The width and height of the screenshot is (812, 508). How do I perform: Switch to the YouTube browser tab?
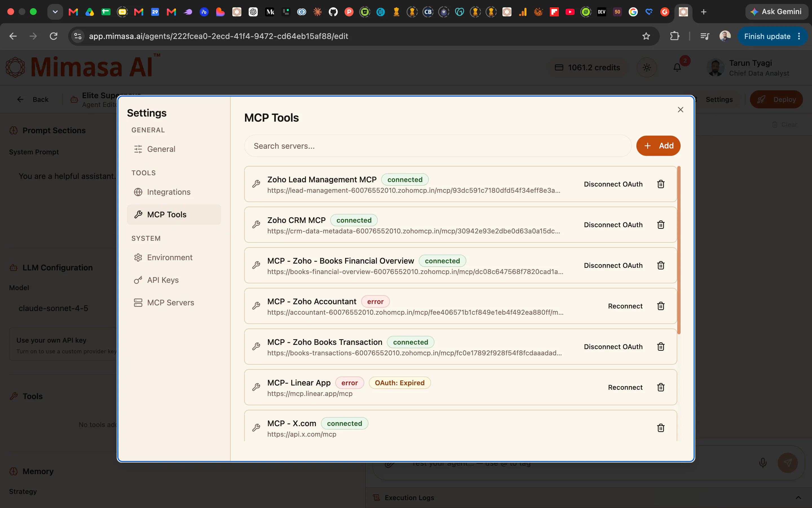pyautogui.click(x=570, y=12)
